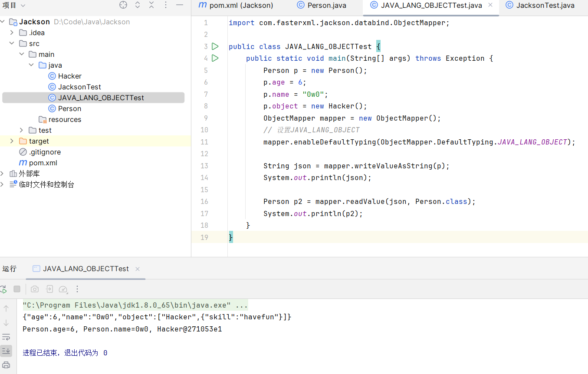Click the camera thread dump icon
The image size is (588, 374).
35,289
